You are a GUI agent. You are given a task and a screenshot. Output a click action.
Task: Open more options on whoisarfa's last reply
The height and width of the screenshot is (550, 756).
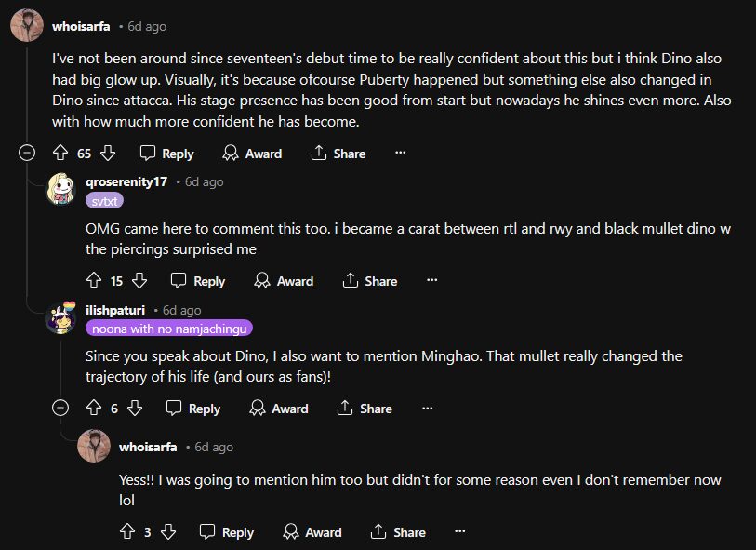coord(459,532)
